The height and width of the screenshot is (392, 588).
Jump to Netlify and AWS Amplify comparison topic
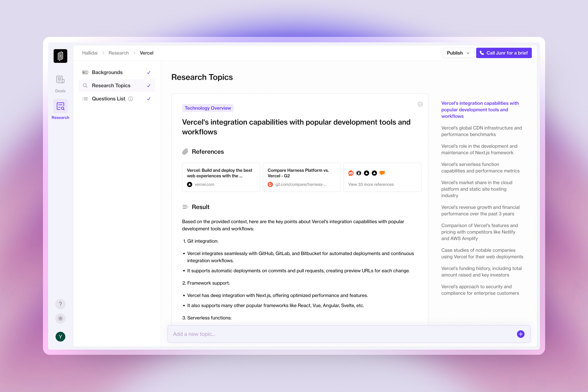[x=479, y=232]
